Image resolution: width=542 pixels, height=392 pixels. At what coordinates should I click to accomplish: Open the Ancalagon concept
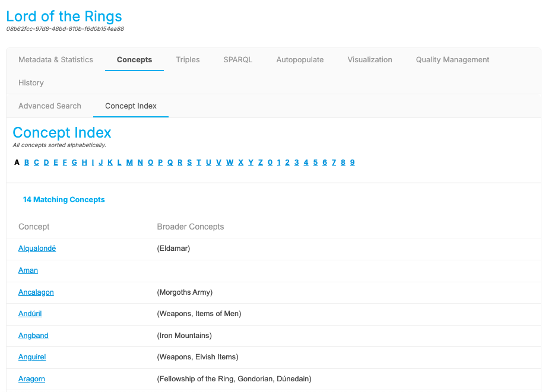click(x=36, y=292)
